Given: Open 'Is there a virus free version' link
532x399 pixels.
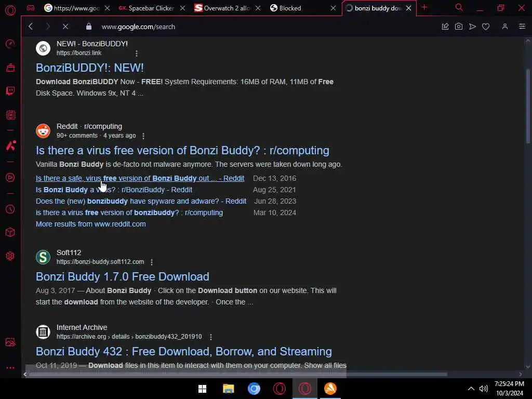Looking at the screenshot, I should (x=182, y=150).
